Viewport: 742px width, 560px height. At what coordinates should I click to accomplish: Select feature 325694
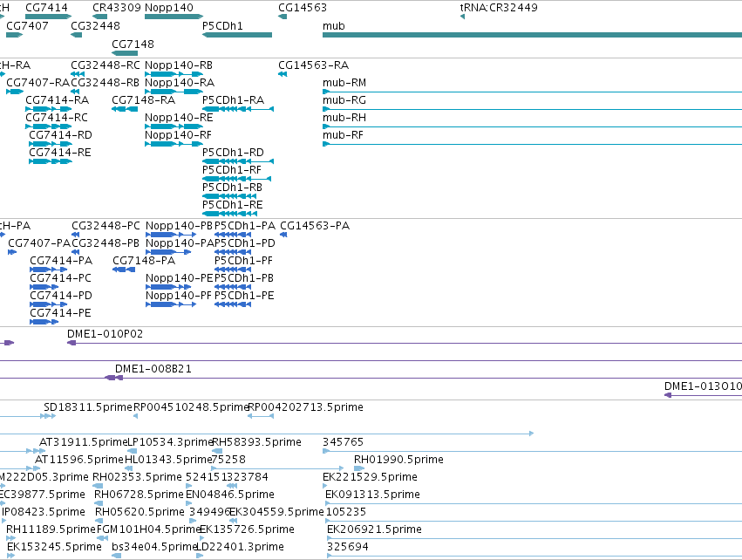point(534,556)
